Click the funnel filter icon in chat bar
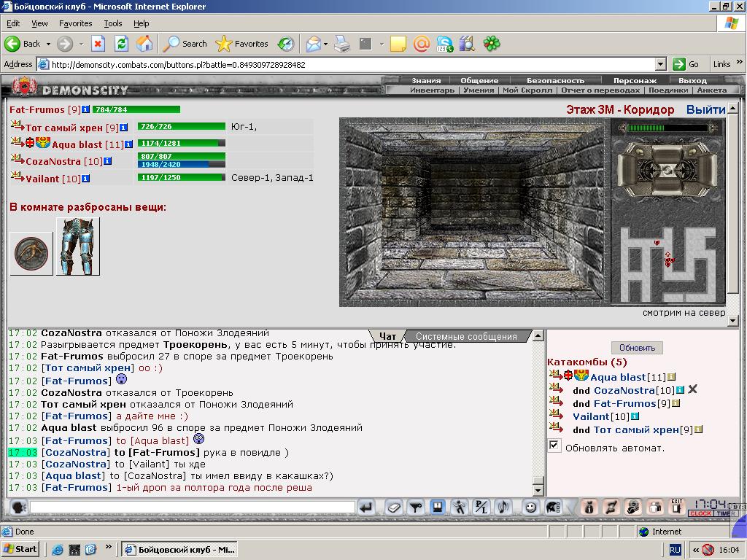The width and height of the screenshot is (747, 560). tap(416, 507)
